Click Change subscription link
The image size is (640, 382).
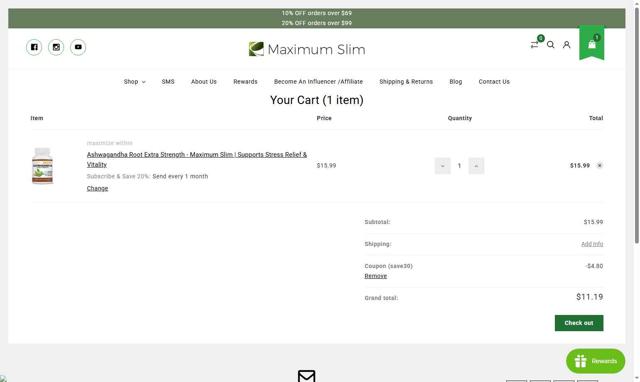coord(98,188)
